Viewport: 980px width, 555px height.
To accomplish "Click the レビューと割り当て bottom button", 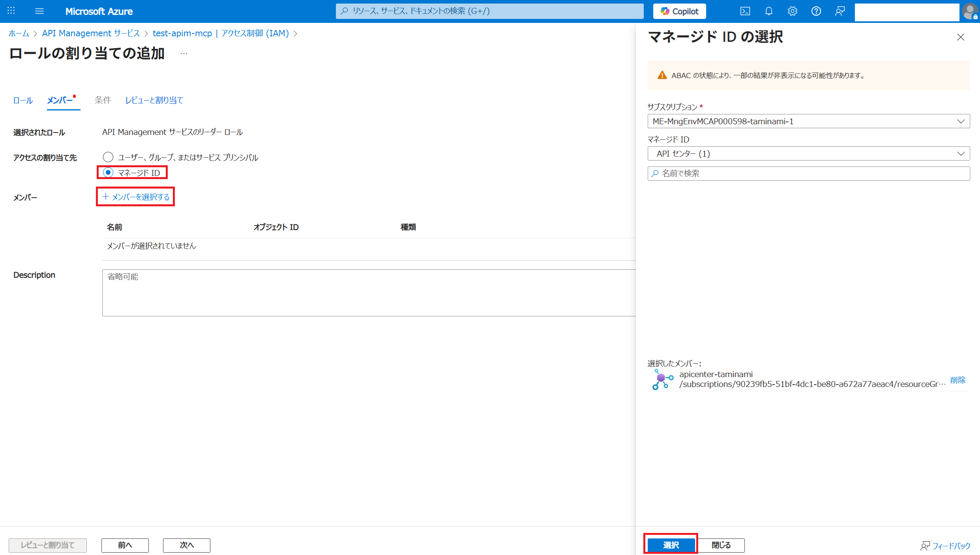I will 48,545.
